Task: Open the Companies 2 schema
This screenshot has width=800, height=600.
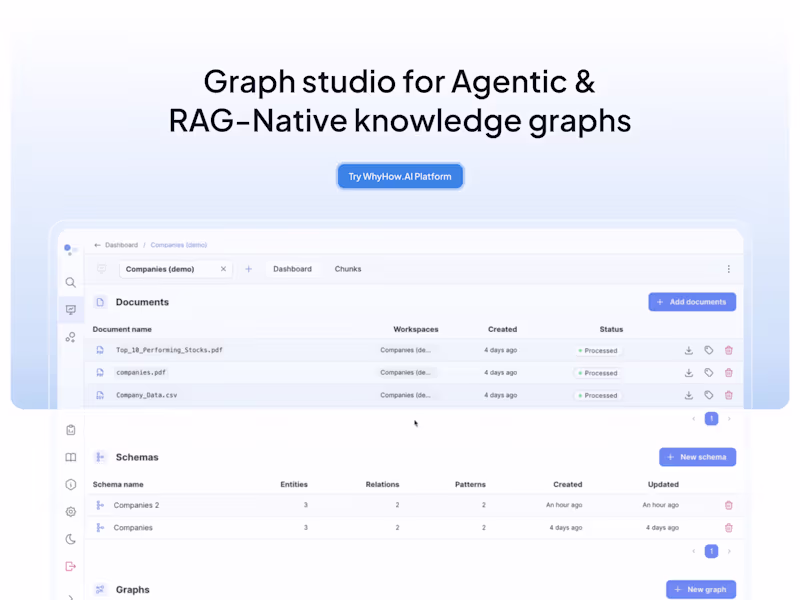Action: coord(414,505)
